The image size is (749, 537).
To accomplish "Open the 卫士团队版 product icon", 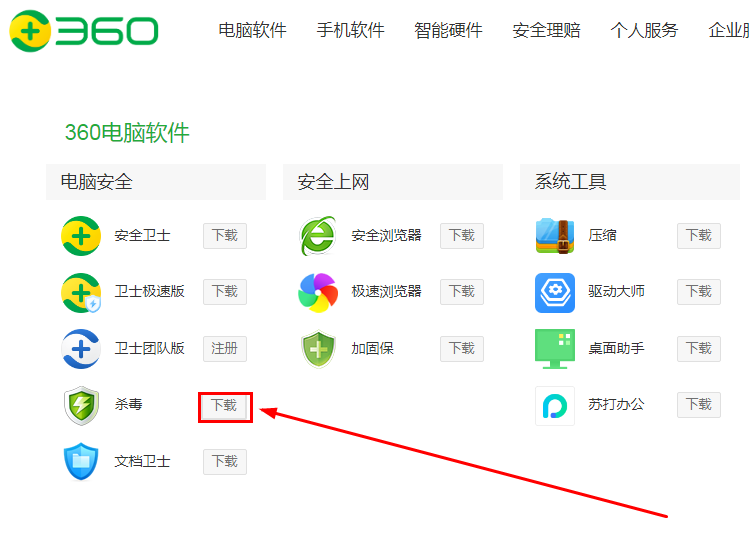I will pos(81,349).
